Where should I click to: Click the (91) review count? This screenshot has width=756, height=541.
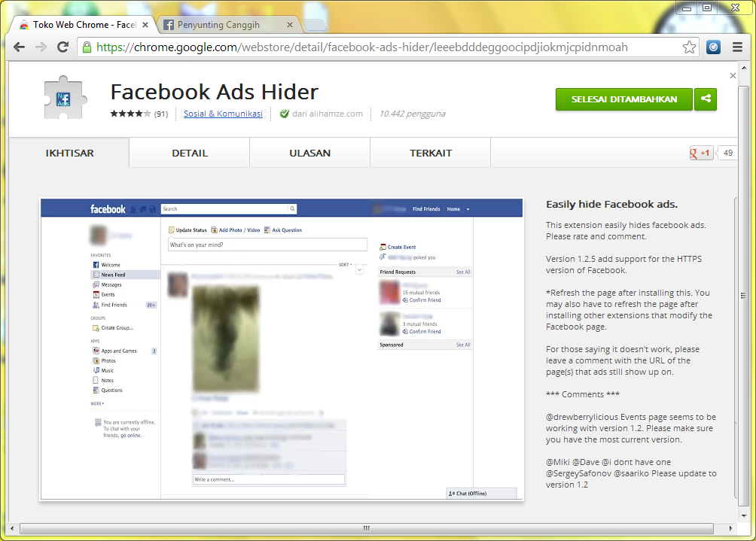161,114
